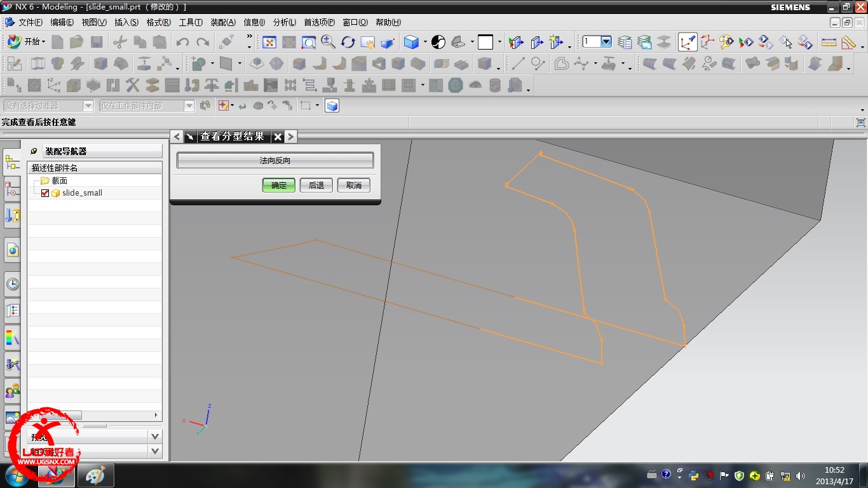This screenshot has width=868, height=488.
Task: Activate the Zoom in/out magnifier
Action: coord(328,42)
